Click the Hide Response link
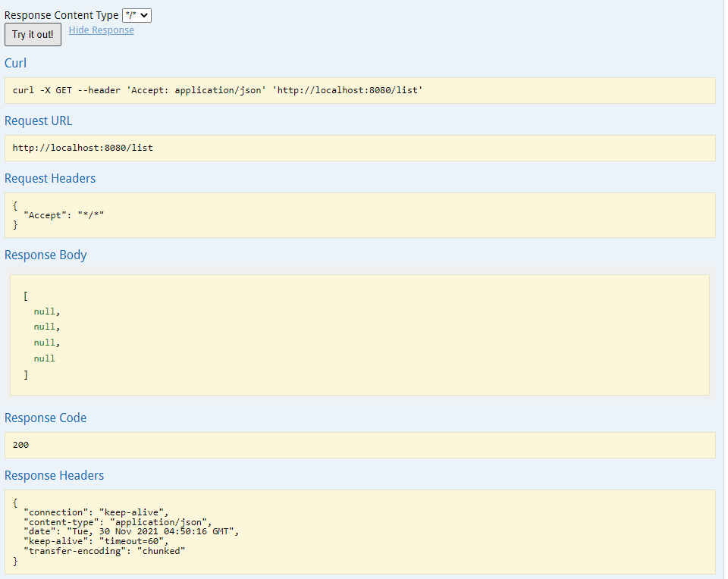 point(101,30)
